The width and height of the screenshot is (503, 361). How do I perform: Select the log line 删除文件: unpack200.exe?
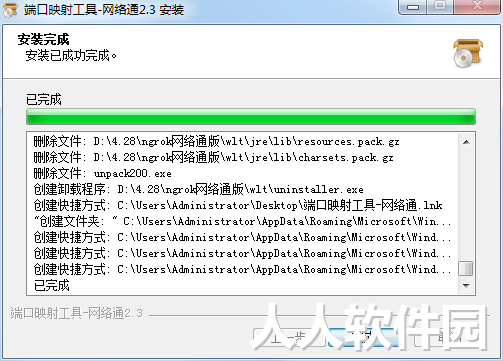click(x=102, y=173)
